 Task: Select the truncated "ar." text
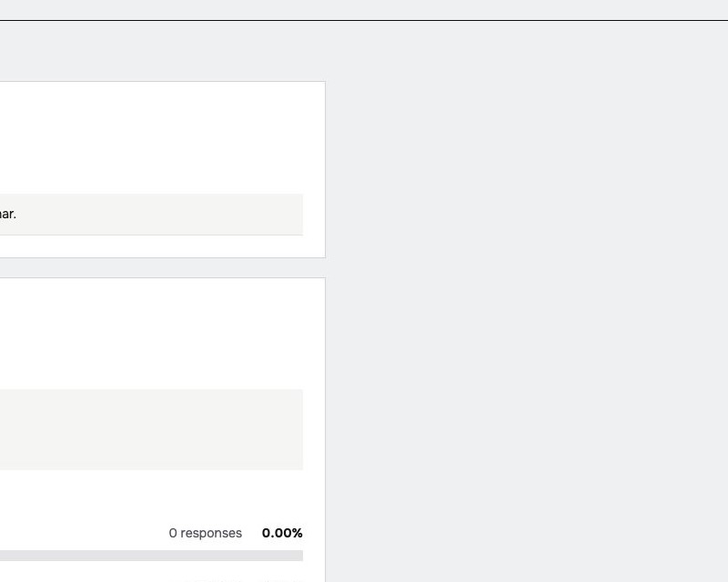pyautogui.click(x=8, y=215)
